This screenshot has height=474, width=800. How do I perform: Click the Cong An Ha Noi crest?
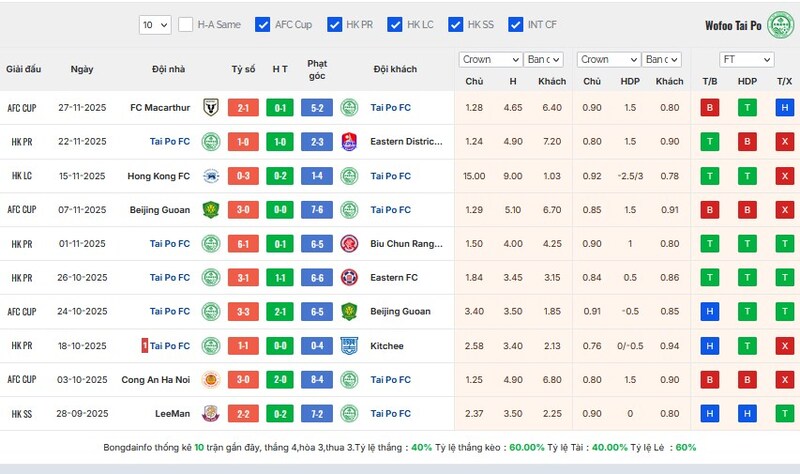click(x=211, y=380)
